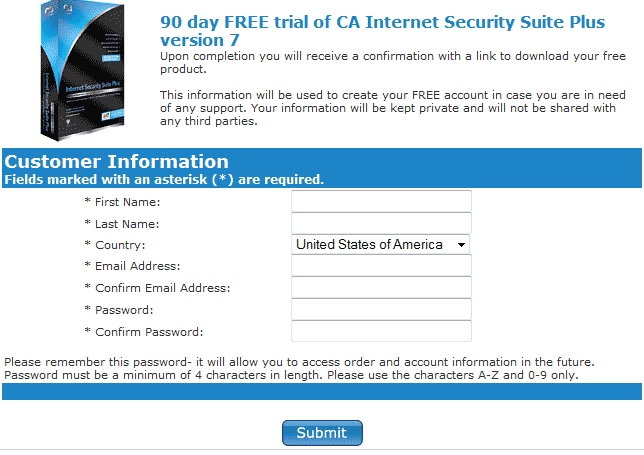
Task: Open the Country dropdown list
Action: [381, 244]
